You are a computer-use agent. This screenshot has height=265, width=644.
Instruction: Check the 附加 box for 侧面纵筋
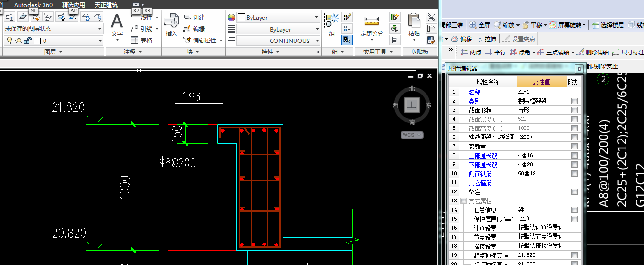pos(574,174)
